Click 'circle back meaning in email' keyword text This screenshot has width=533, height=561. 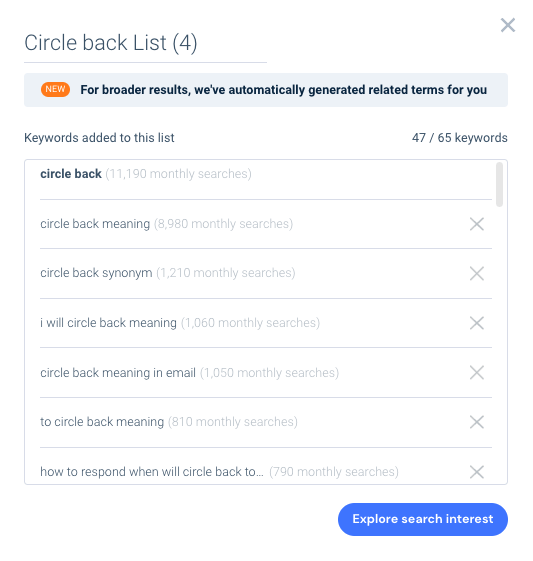pyautogui.click(x=118, y=373)
